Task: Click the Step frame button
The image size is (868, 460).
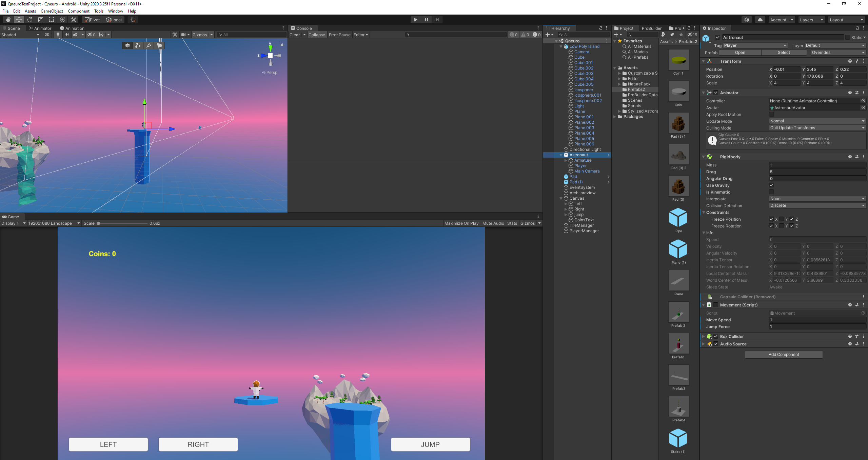Action: [437, 20]
